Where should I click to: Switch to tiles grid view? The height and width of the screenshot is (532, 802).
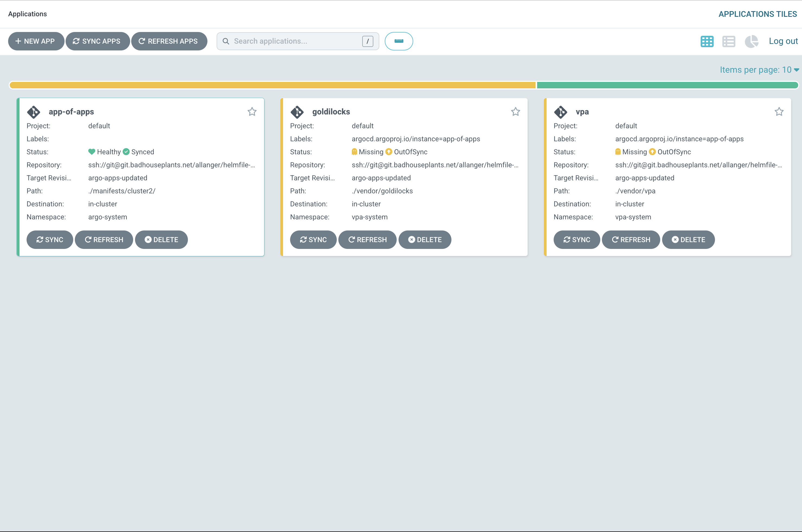pyautogui.click(x=707, y=41)
